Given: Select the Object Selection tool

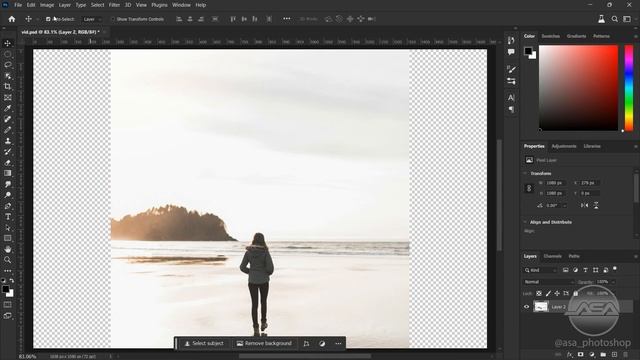Looking at the screenshot, I should click(x=7, y=76).
